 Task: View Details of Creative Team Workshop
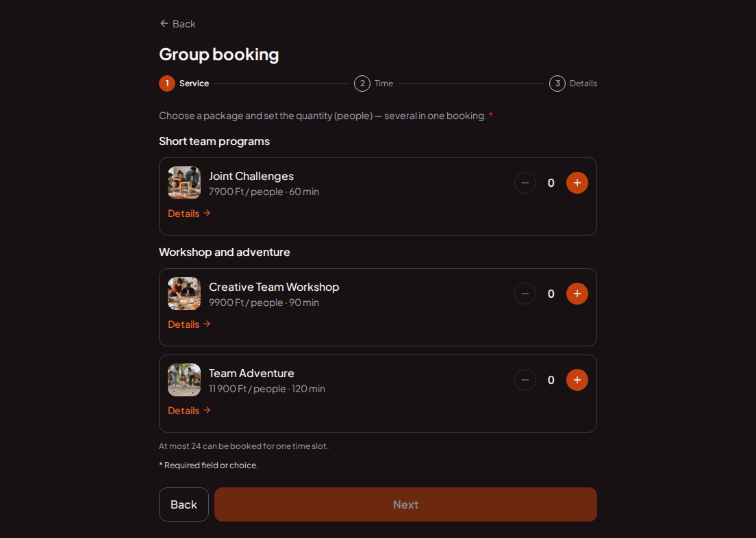[x=189, y=324]
